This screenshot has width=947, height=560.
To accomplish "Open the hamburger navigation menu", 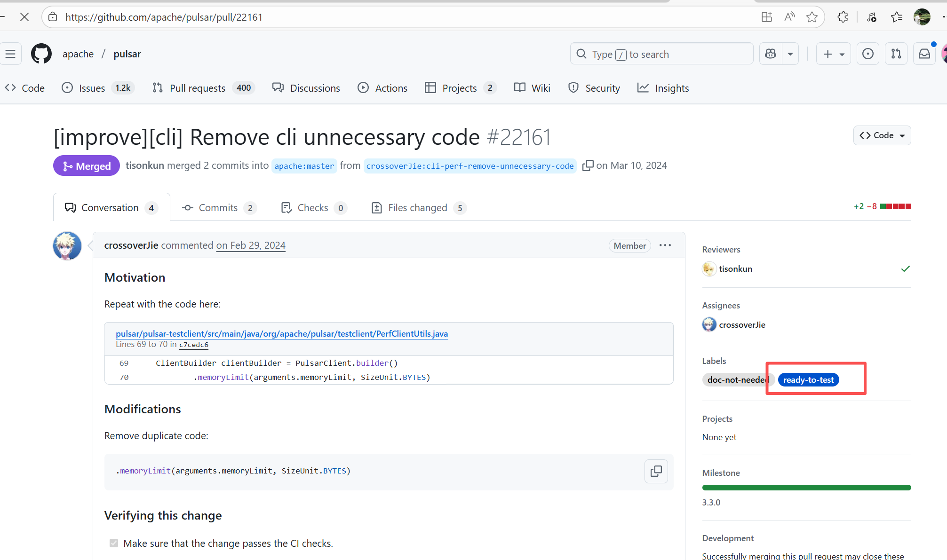I will coord(10,54).
